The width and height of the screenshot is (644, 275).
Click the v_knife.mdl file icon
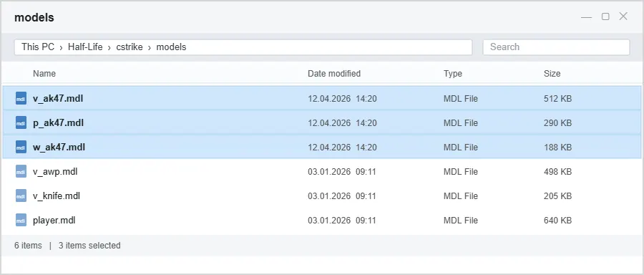click(x=21, y=196)
